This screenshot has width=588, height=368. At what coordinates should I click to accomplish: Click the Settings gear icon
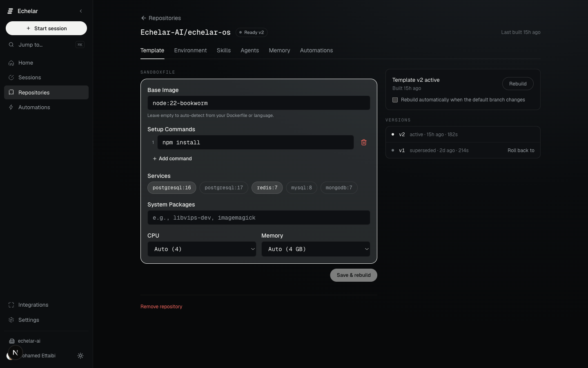click(x=11, y=320)
